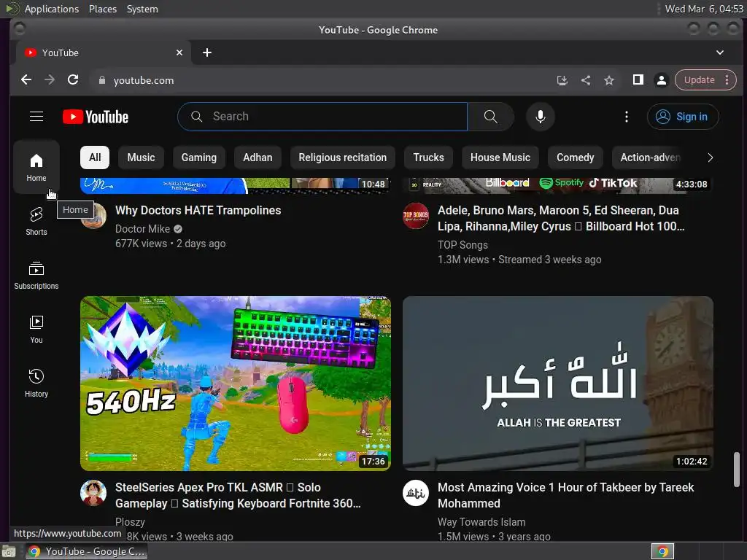Screen dimensions: 747x560
Task: Select the Religious recitation chip
Action: click(343, 157)
